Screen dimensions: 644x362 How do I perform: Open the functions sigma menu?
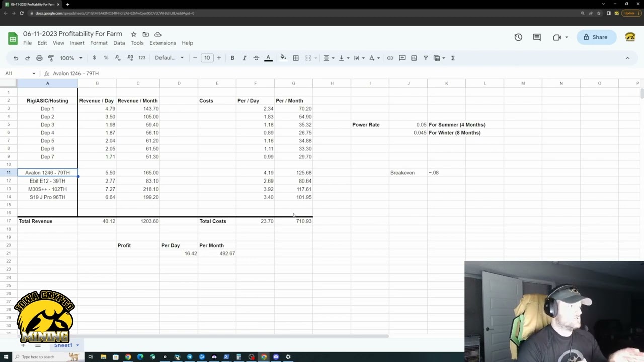click(453, 58)
